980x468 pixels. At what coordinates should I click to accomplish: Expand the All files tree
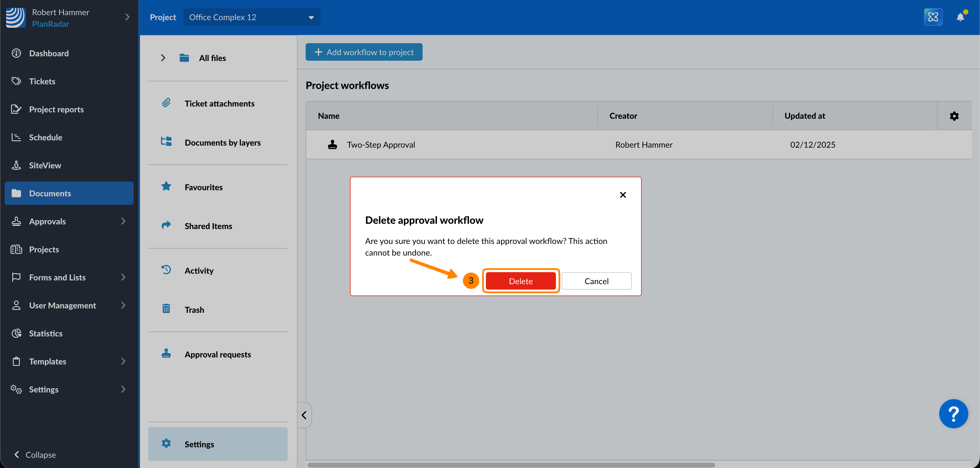(x=163, y=58)
